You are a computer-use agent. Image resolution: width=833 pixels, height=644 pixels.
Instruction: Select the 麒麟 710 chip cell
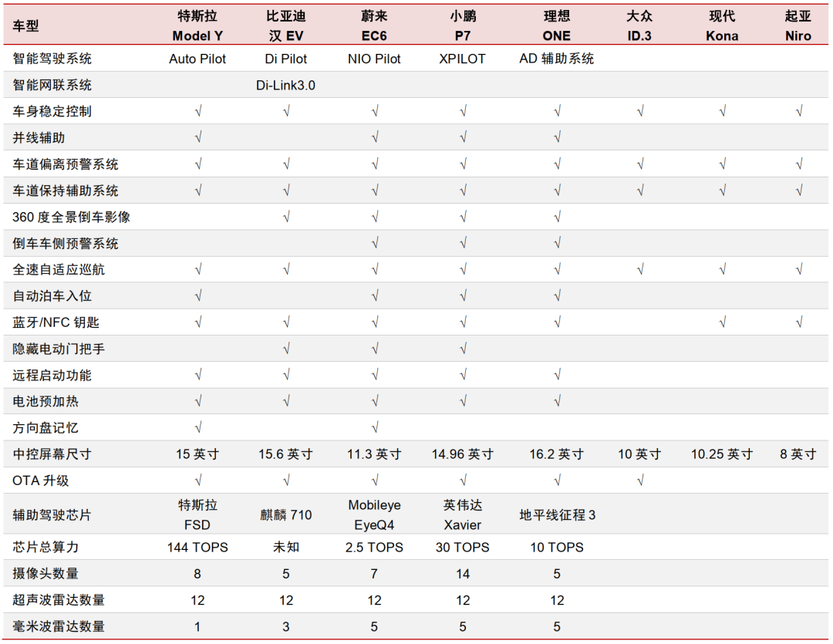pos(286,514)
